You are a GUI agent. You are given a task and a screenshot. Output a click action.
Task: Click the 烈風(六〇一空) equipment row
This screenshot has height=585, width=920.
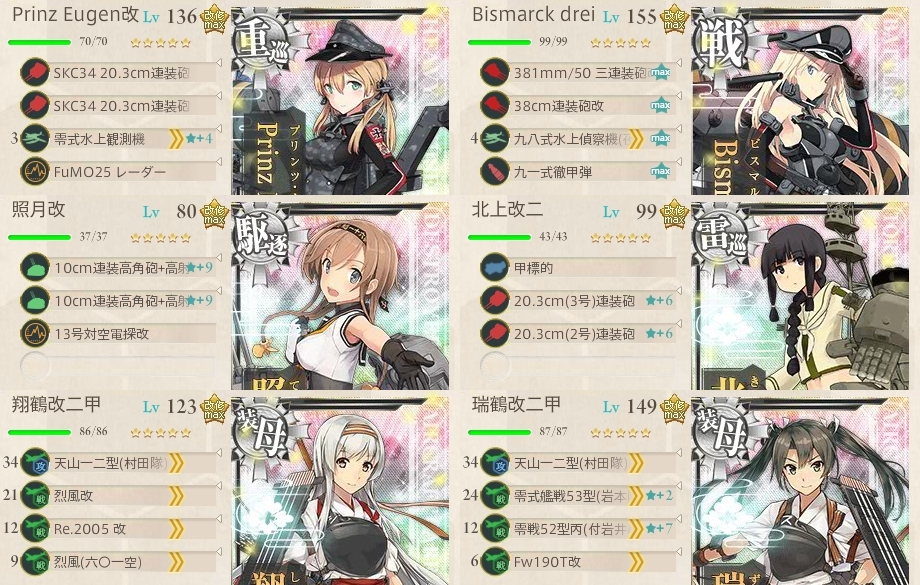point(117,562)
